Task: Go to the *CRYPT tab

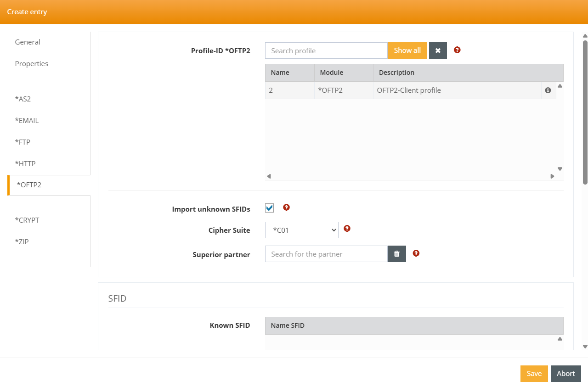Action: click(x=27, y=220)
